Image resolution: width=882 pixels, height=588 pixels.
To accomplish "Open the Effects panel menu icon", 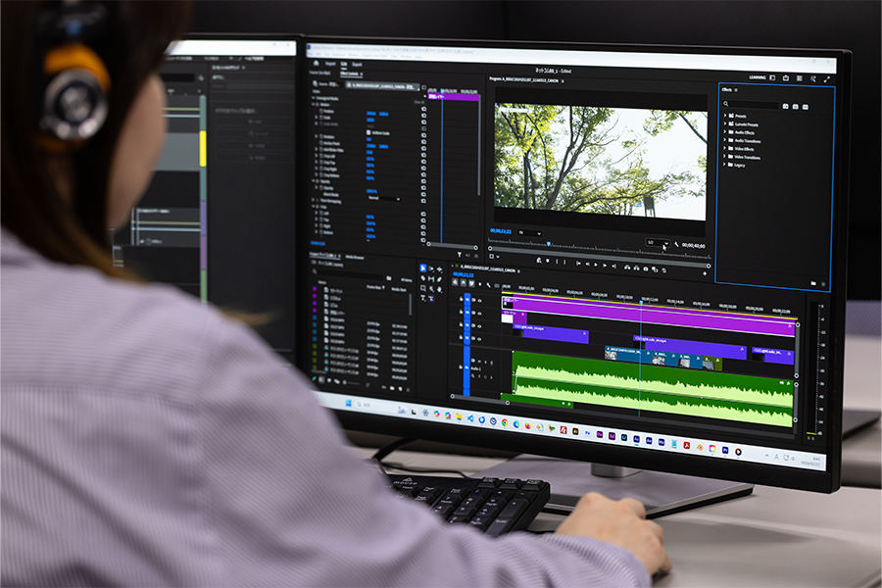I will point(737,89).
